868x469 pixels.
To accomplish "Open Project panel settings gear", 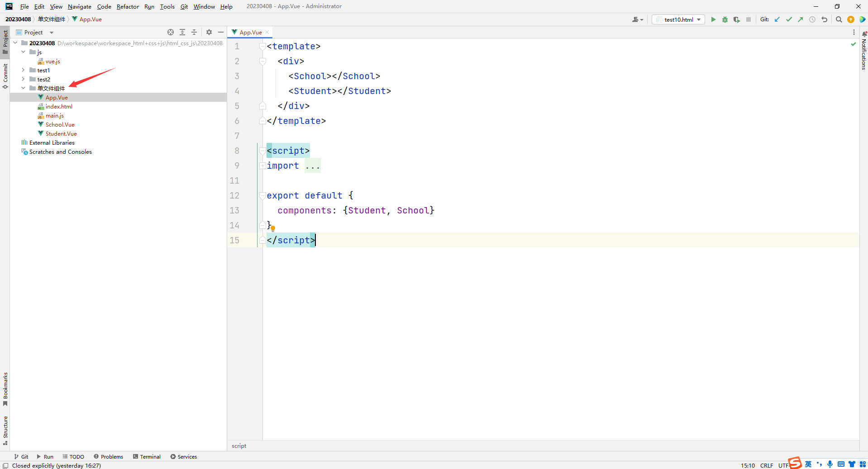I will [209, 32].
